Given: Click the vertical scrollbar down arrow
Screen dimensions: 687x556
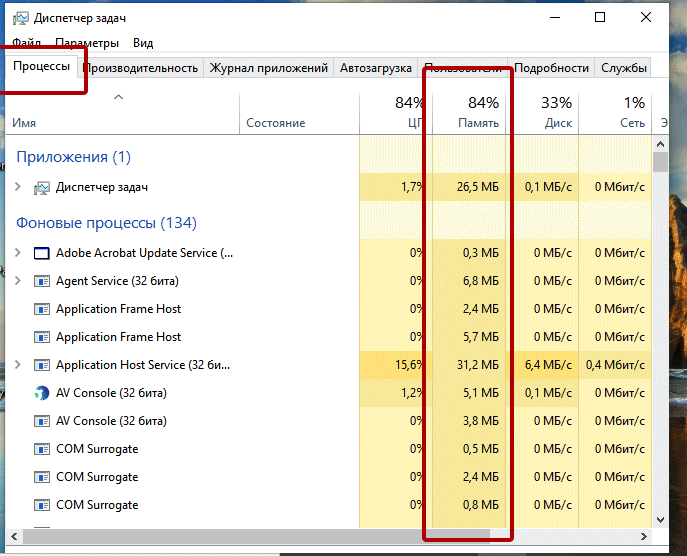Looking at the screenshot, I should 660,520.
